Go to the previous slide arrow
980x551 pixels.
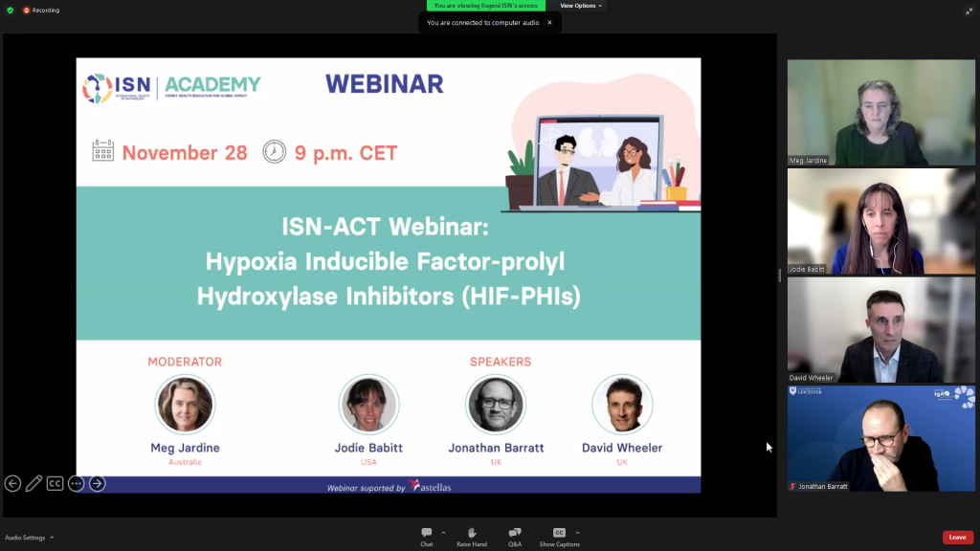pyautogui.click(x=12, y=483)
